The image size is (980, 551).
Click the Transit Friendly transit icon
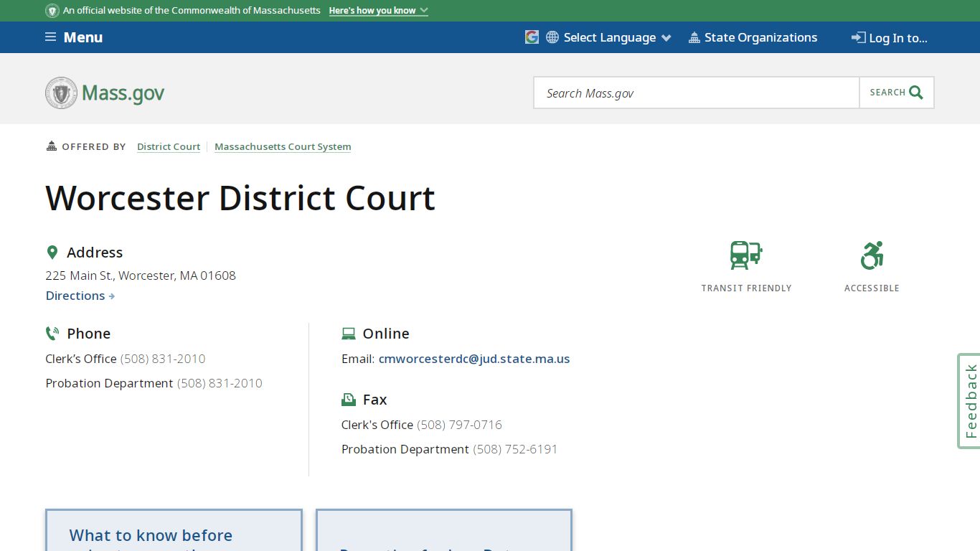pyautogui.click(x=746, y=255)
